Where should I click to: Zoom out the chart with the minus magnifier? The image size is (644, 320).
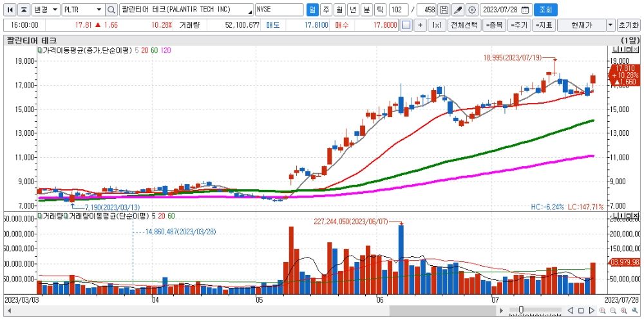point(613,310)
